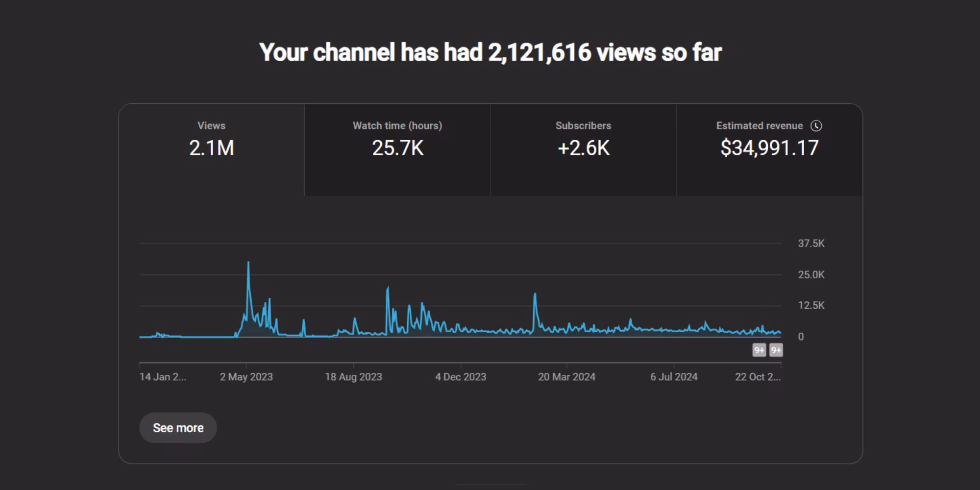
Task: Click the 4 Dec 2023 date label
Action: pyautogui.click(x=461, y=377)
